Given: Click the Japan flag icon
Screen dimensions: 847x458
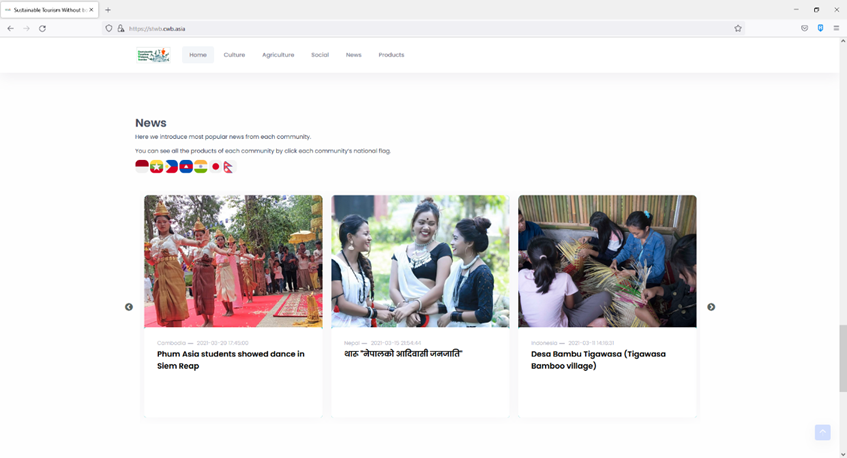Looking at the screenshot, I should coord(216,166).
